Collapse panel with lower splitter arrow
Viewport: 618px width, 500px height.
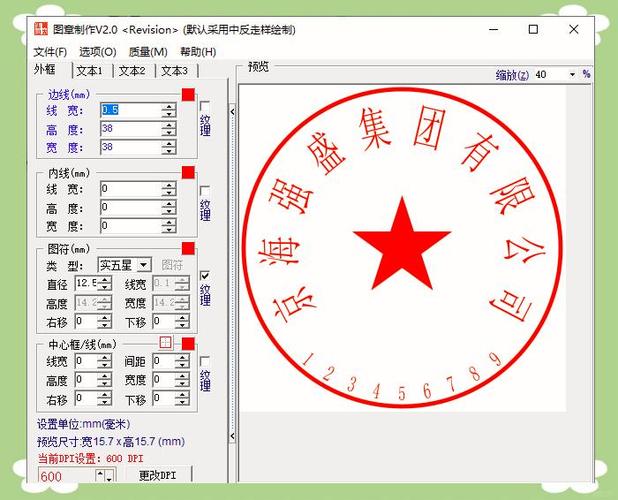[x=233, y=436]
